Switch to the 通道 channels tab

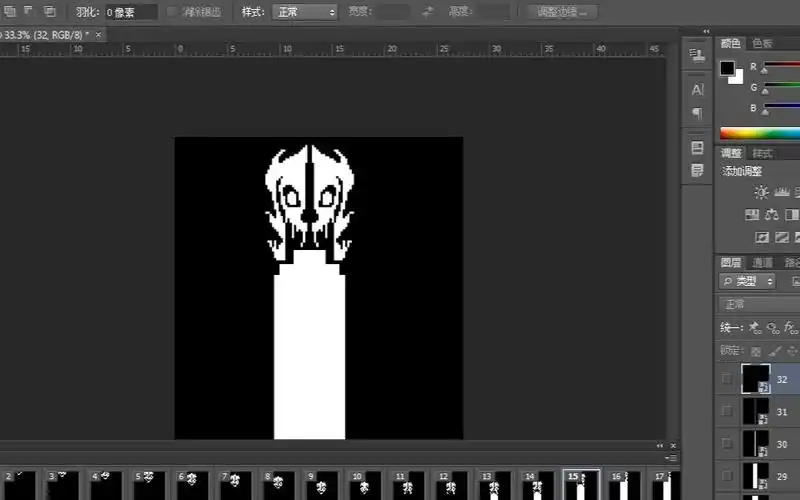(762, 262)
